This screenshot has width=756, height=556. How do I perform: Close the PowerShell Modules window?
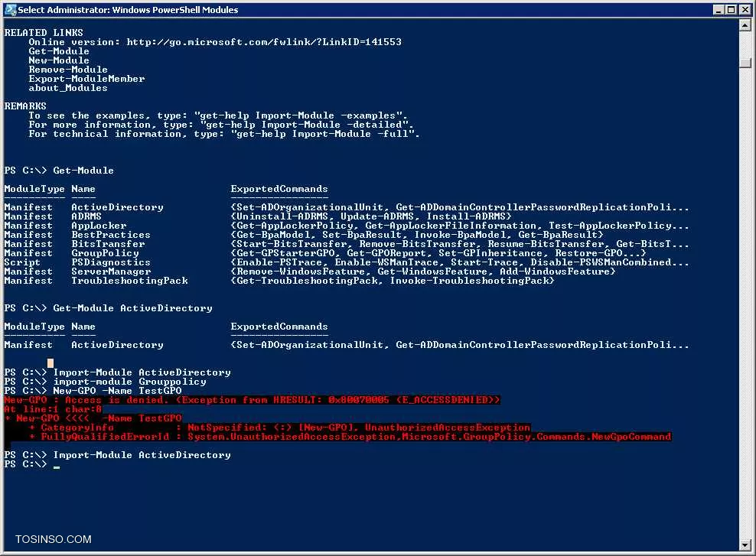[x=744, y=10]
